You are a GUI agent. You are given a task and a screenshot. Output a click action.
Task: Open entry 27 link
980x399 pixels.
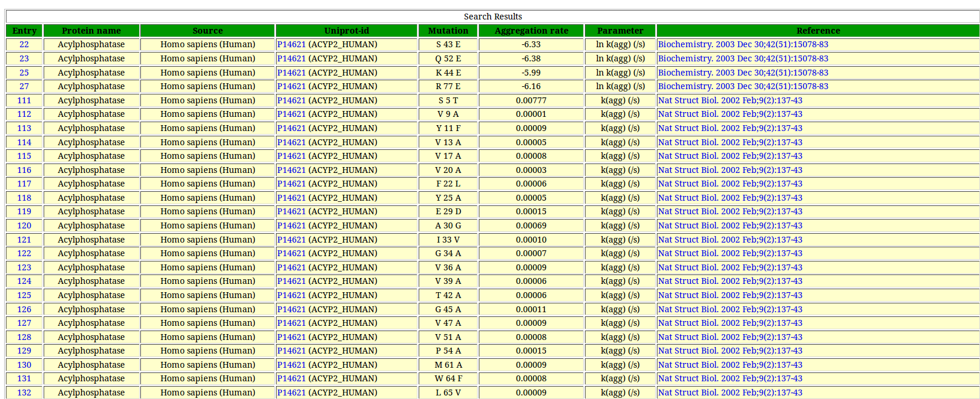point(24,86)
